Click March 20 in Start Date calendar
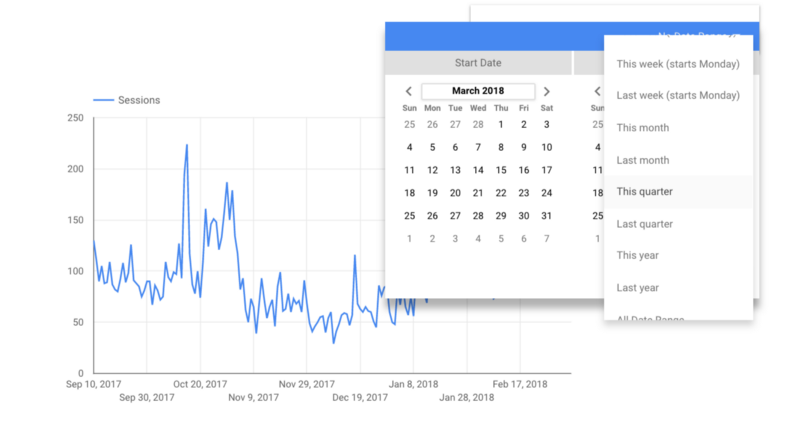This screenshot has height=445, width=800. (x=455, y=193)
